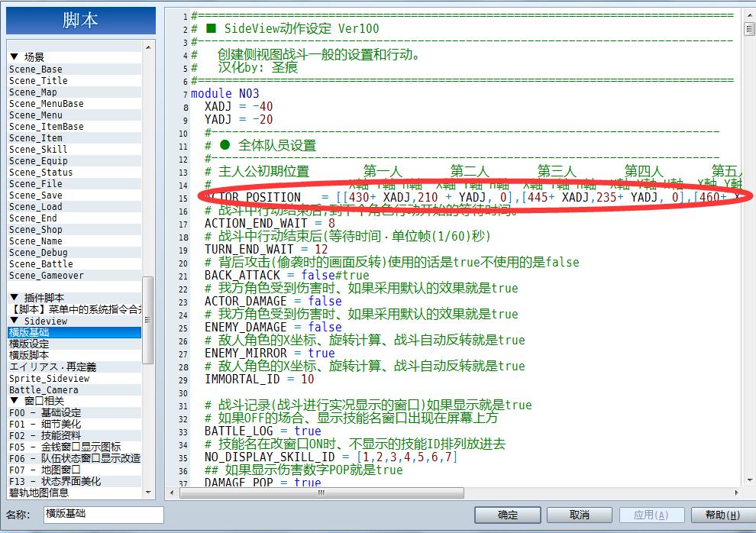Click 'ENEMY_MIRROR = true' code line
This screenshot has width=756, height=533.
pos(270,354)
